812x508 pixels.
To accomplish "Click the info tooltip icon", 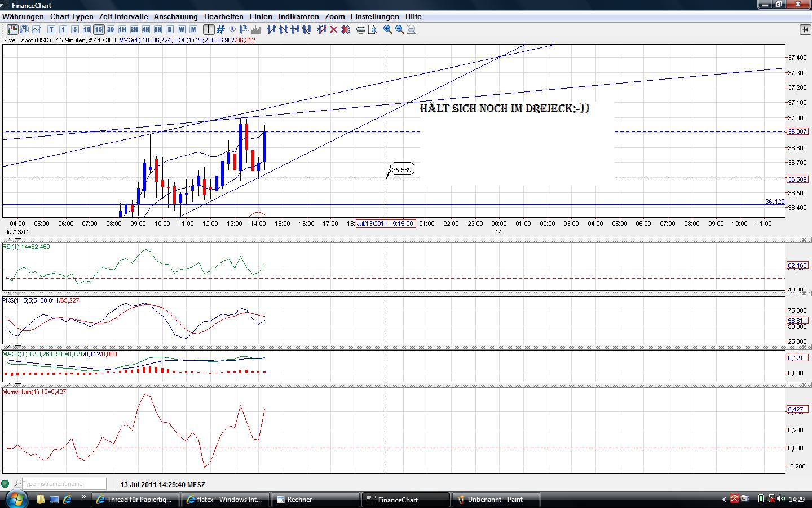I will 232,29.
